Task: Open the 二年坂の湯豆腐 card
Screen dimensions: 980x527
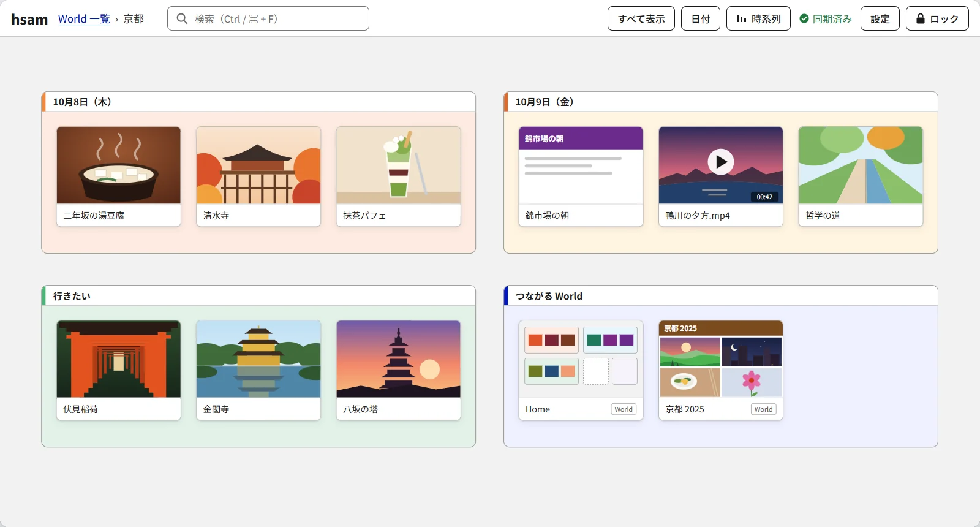Action: tap(119, 176)
